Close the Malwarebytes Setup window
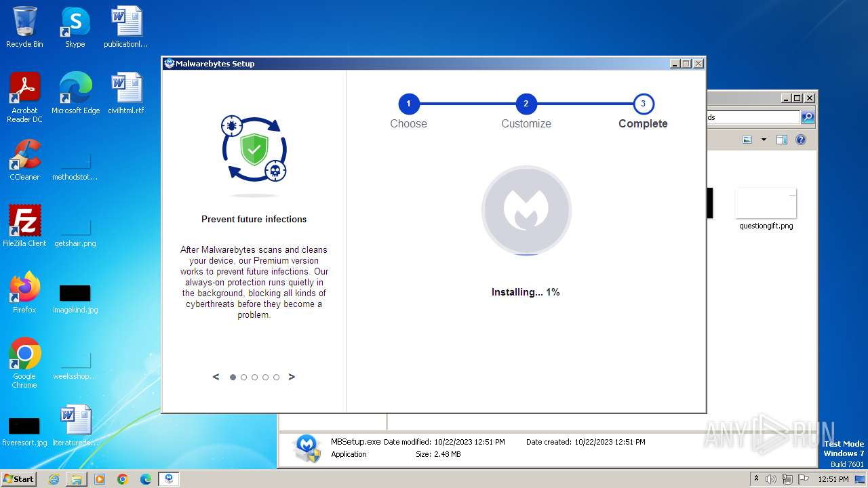 [698, 64]
